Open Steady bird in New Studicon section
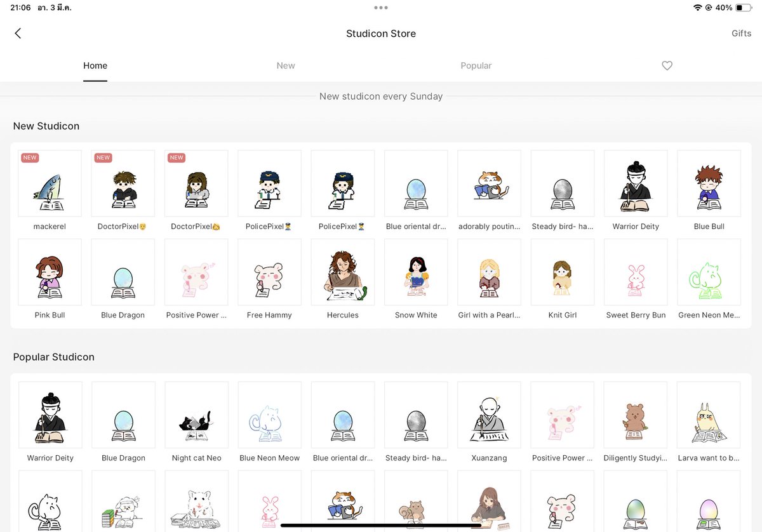Viewport: 762px width, 532px height. click(563, 183)
